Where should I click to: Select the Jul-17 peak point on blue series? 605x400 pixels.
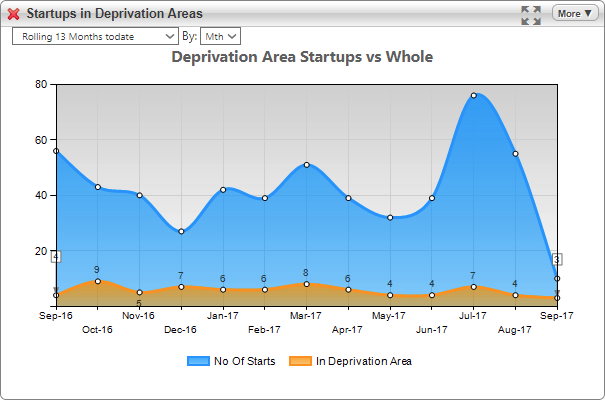tap(473, 95)
